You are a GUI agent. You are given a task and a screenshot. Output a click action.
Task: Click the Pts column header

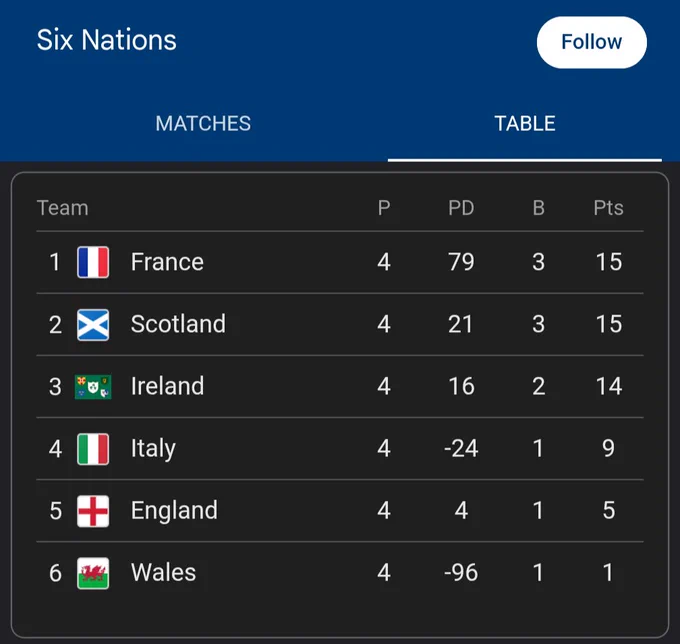[x=608, y=208]
